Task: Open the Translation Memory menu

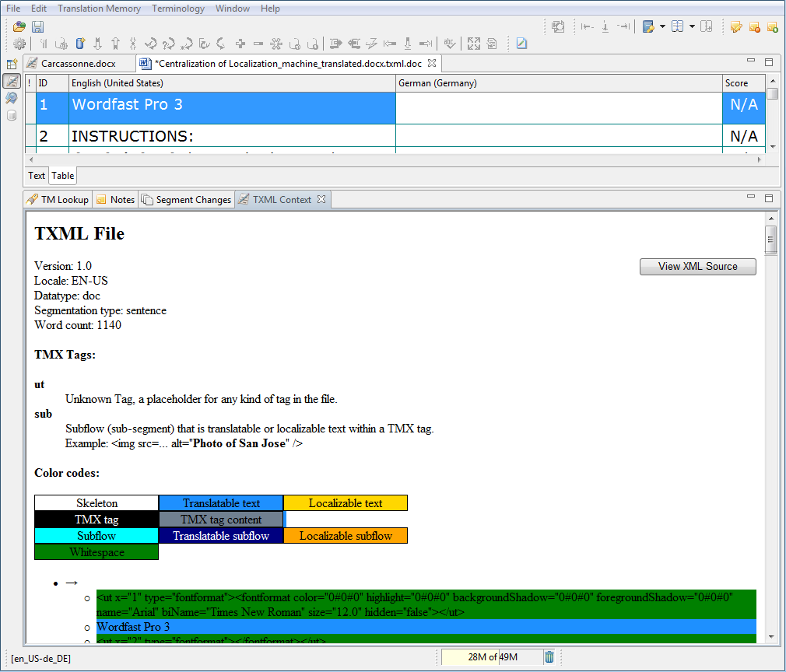Action: coord(99,9)
